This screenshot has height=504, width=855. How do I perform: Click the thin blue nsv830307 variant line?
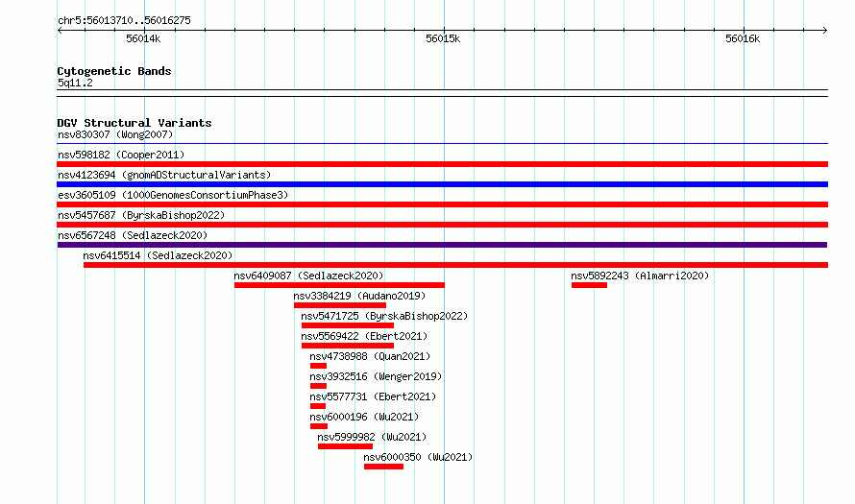442,144
